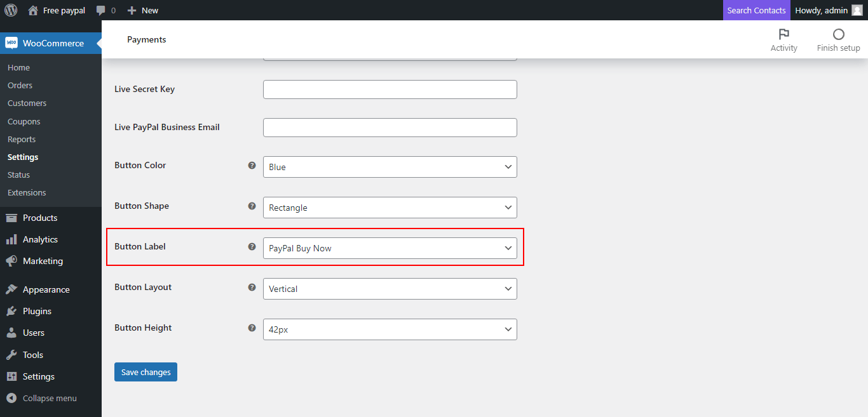This screenshot has width=868, height=417.
Task: Open the Button Label dropdown
Action: point(390,248)
